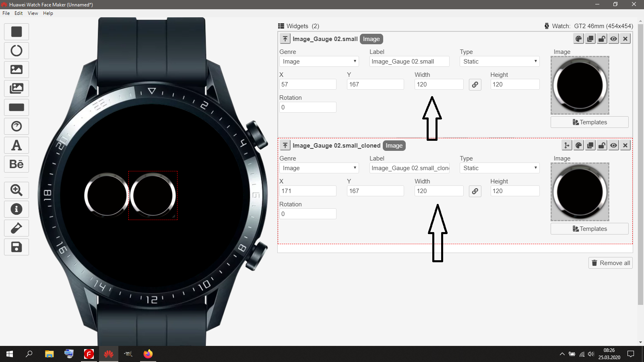Open the Help menu
644x362 pixels.
click(x=48, y=13)
